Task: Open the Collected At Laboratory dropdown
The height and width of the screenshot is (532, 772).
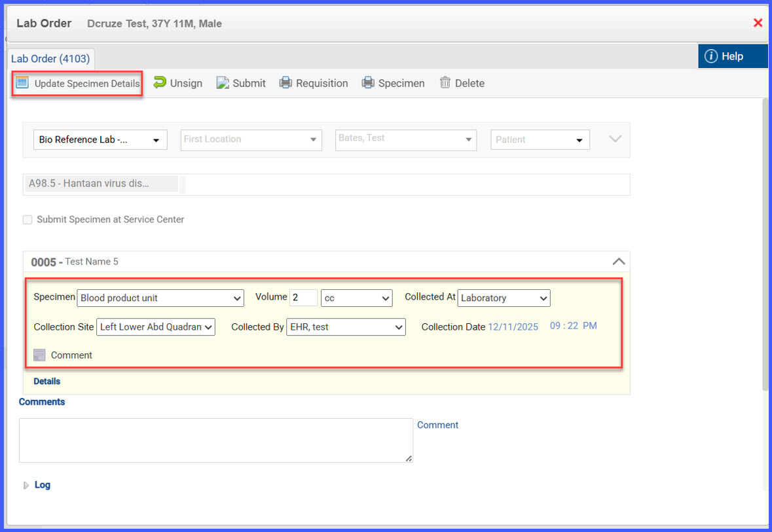Action: [504, 298]
